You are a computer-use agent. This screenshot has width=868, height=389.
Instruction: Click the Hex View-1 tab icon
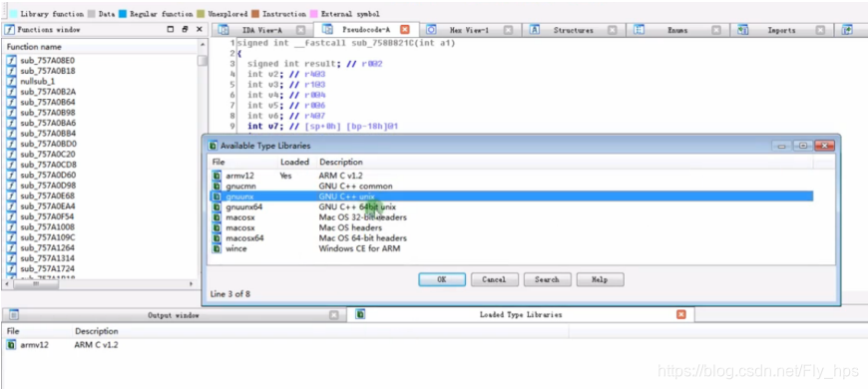point(431,30)
